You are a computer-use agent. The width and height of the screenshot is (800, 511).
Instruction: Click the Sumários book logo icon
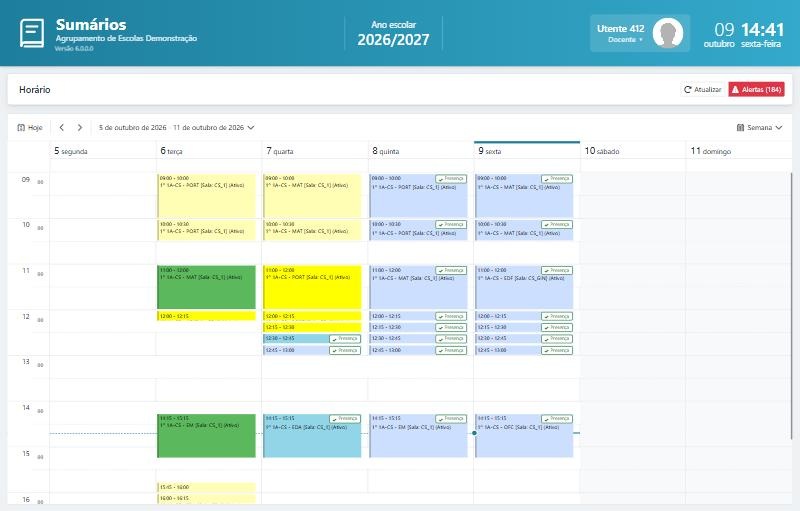[x=32, y=33]
